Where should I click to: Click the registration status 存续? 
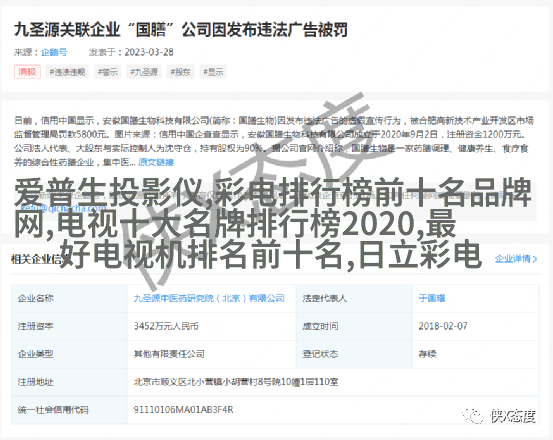[427, 354]
